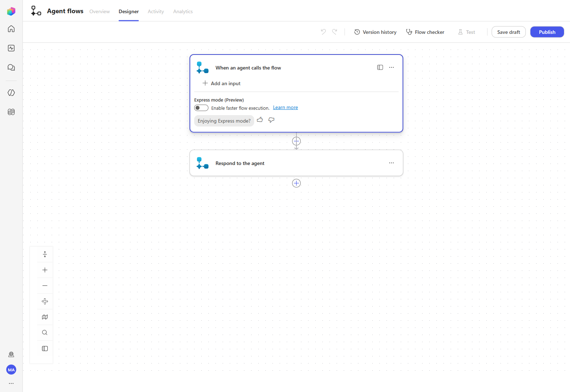Open the trigger card panel view icon
Image resolution: width=570 pixels, height=392 pixels.
380,67
